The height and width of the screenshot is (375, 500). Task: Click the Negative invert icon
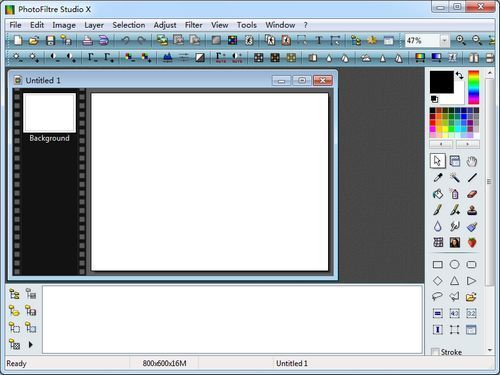tap(200, 58)
